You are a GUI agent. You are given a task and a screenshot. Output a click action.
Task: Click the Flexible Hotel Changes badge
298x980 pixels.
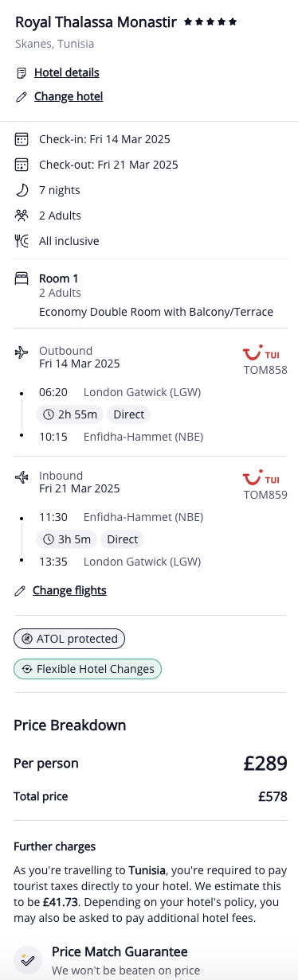coord(88,669)
